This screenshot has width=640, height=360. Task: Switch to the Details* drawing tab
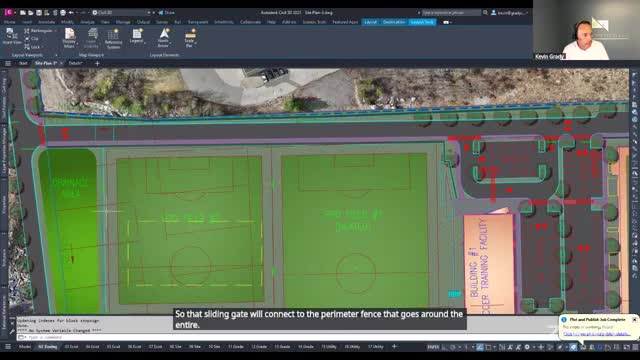coord(75,63)
